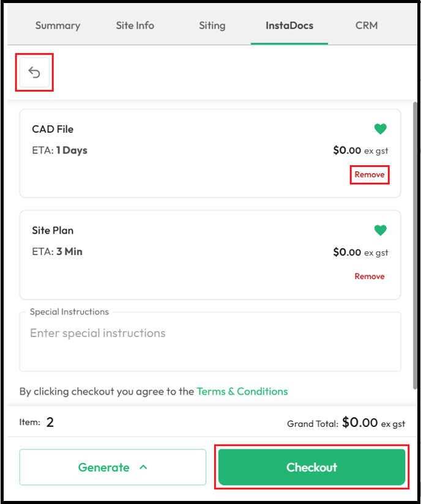421x504 pixels.
Task: Click the vertical scrollbar on the right
Action: [415, 246]
